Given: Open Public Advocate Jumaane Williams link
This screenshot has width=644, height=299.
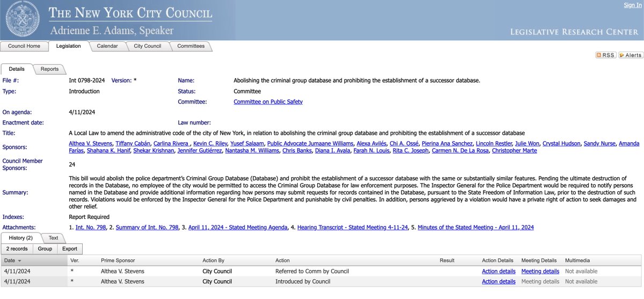Looking at the screenshot, I should [x=310, y=144].
